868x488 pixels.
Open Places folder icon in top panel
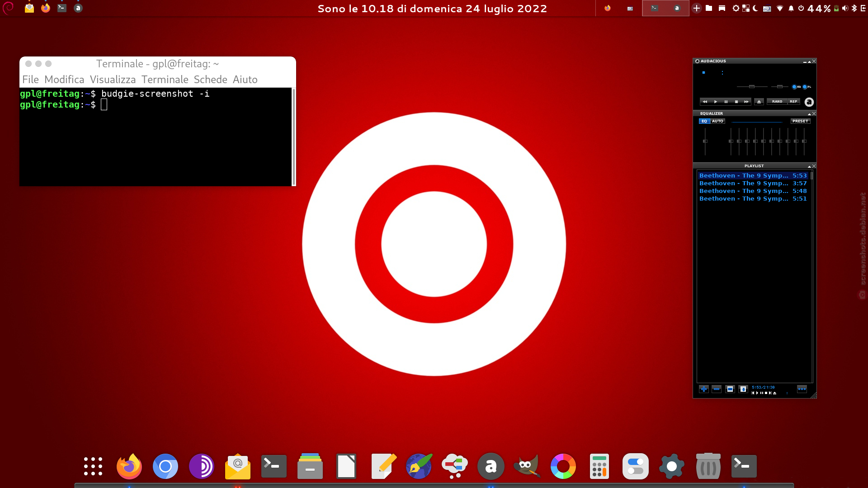[709, 8]
